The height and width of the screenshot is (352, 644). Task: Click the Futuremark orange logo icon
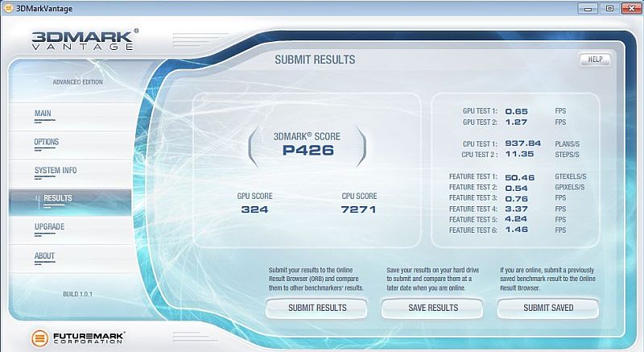coord(39,338)
